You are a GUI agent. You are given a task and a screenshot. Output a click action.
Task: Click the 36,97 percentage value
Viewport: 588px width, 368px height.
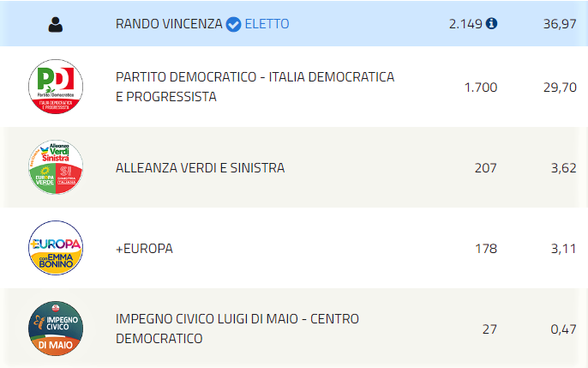pos(560,24)
